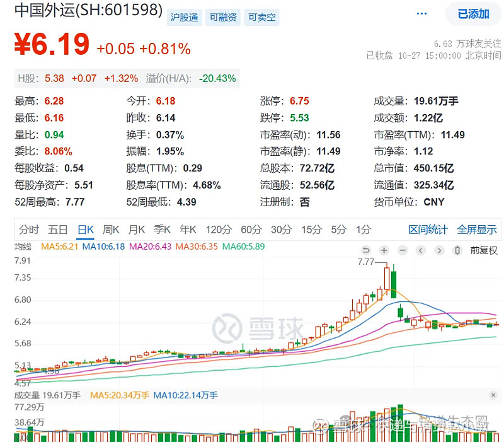Open the 前复权 adjustment dropdown

(483, 250)
